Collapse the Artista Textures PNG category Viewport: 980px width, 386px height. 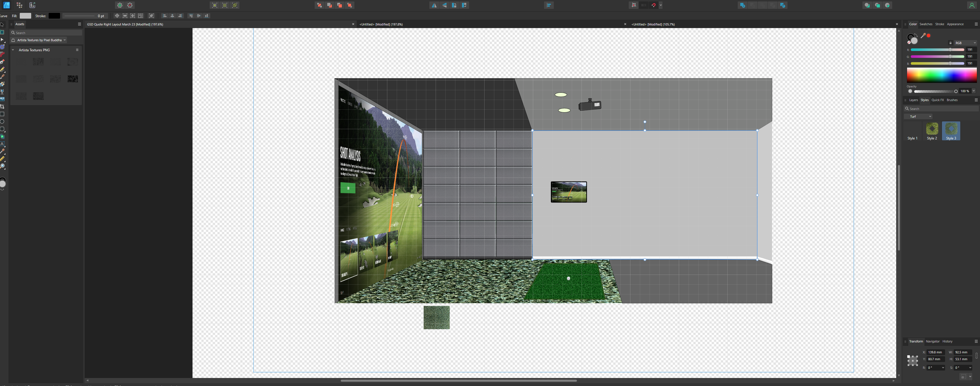pos(13,50)
